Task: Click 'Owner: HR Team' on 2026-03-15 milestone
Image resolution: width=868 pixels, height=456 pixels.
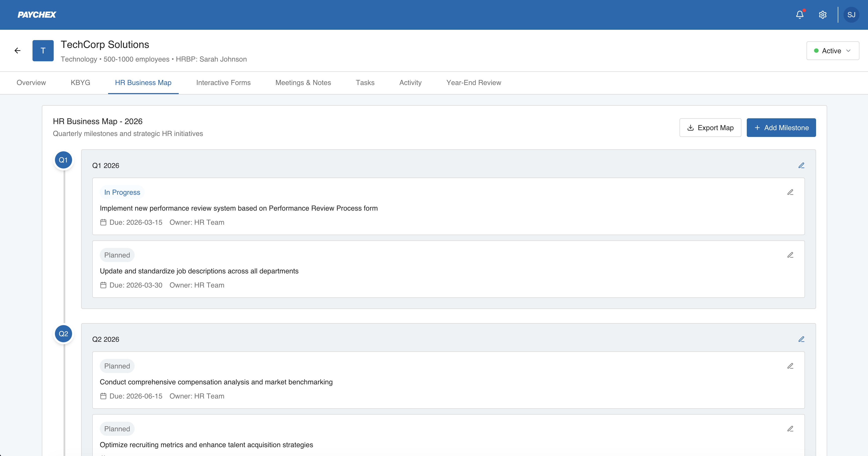Action: 197,222
